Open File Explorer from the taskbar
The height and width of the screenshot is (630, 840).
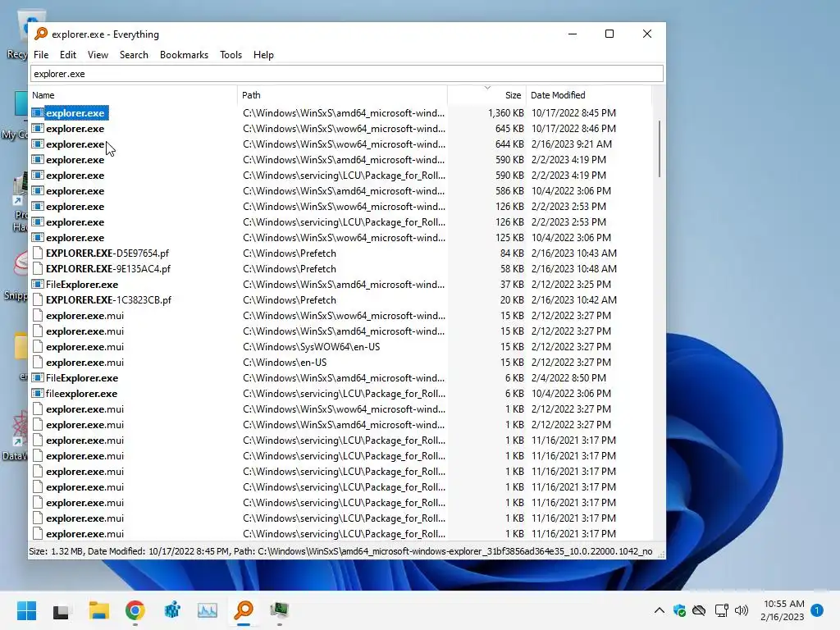coord(99,610)
